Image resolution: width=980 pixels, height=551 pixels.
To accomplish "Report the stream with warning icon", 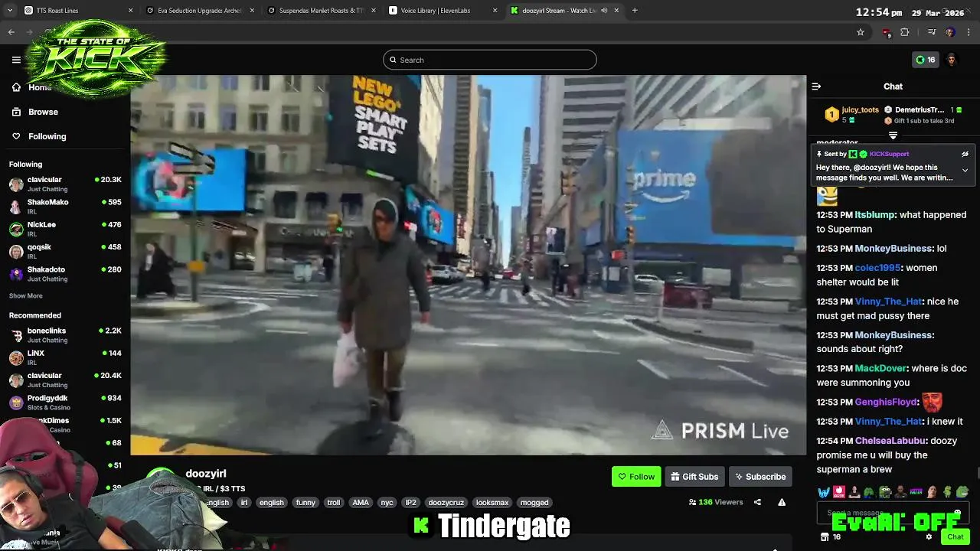I will [782, 502].
